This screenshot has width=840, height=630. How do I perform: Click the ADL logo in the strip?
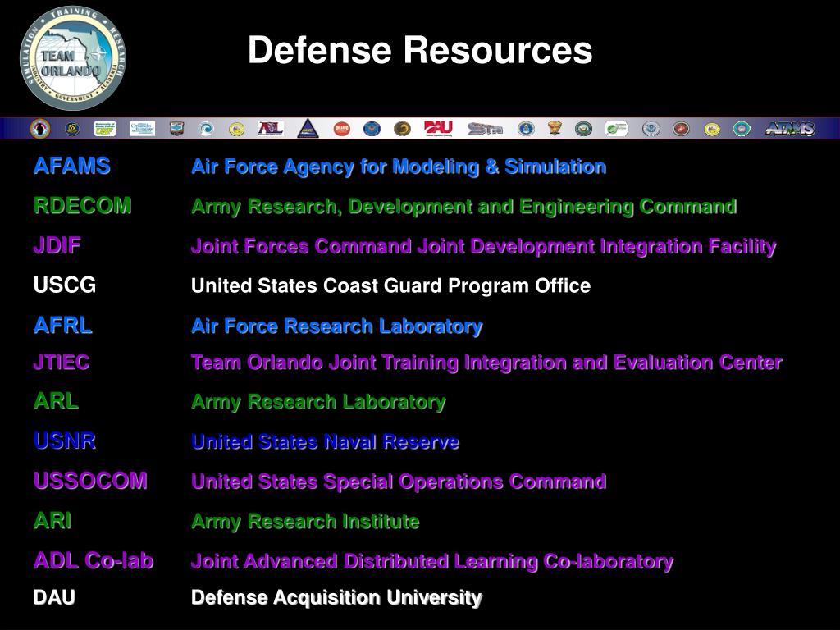click(271, 129)
